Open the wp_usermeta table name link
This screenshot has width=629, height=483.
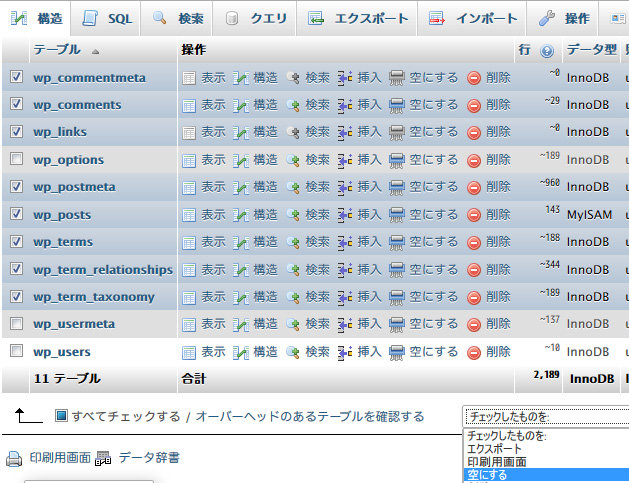coord(74,324)
